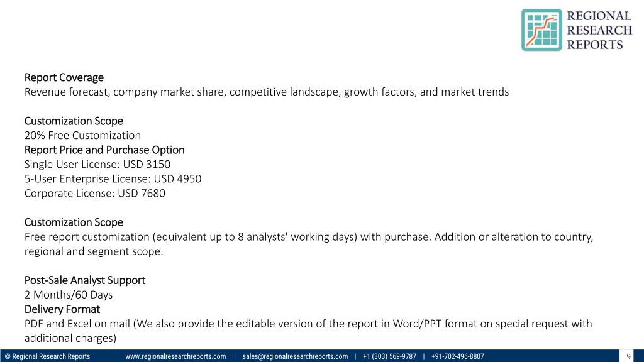Screen dimensions: 644x362
Task: Open the www.regionalresearchreports.com website link
Action: [x=175, y=356]
